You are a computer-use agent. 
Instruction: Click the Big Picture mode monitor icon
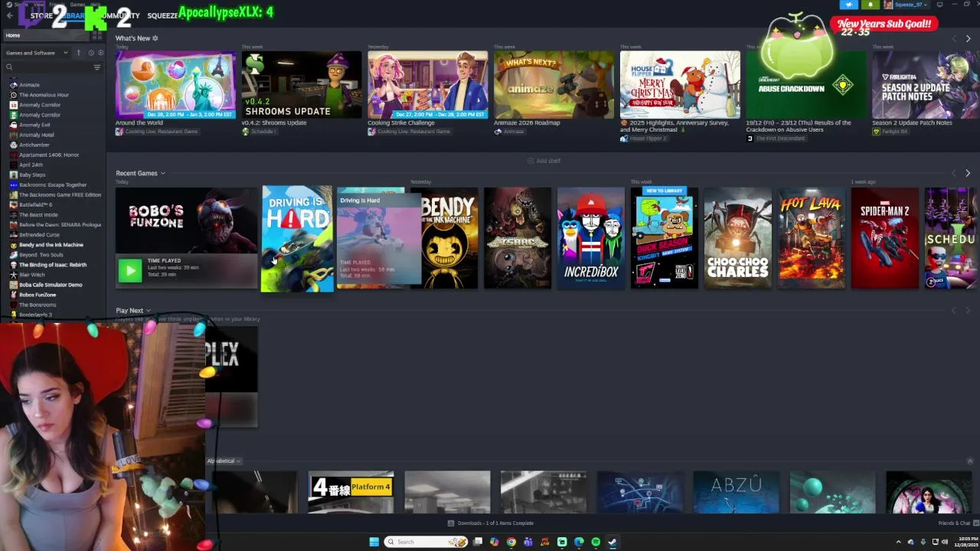tap(939, 5)
